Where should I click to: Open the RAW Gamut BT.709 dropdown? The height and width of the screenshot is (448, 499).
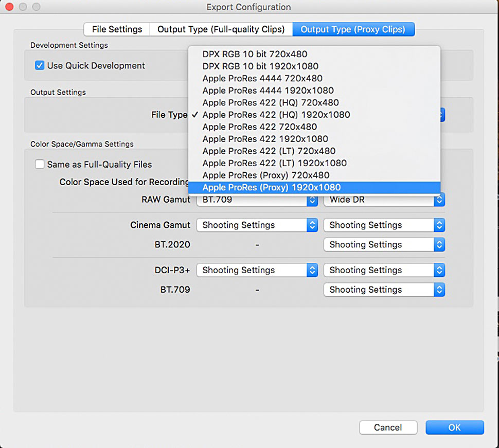coord(257,200)
